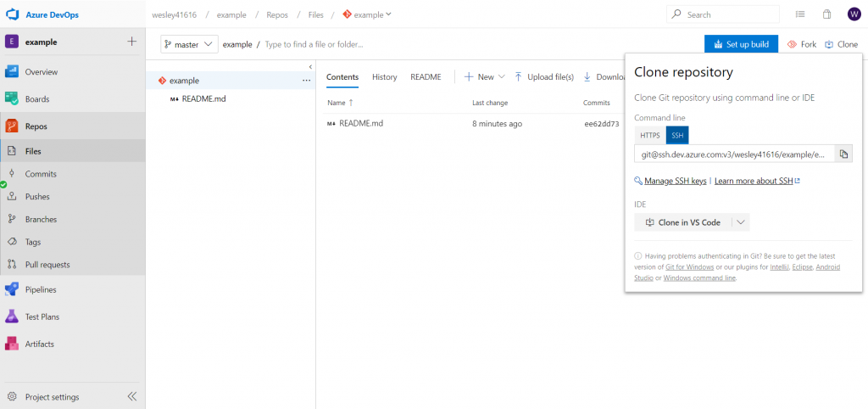This screenshot has width=868, height=409.
Task: Click the purple E project icon
Action: pyautogui.click(x=12, y=42)
